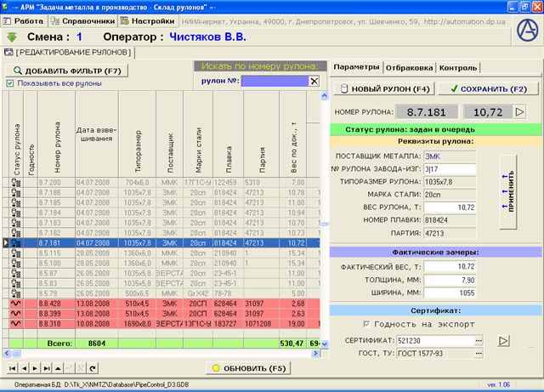This screenshot has width=544, height=392.
Task: Click the ГОСТ 1577-93 value field
Action: (x=435, y=354)
